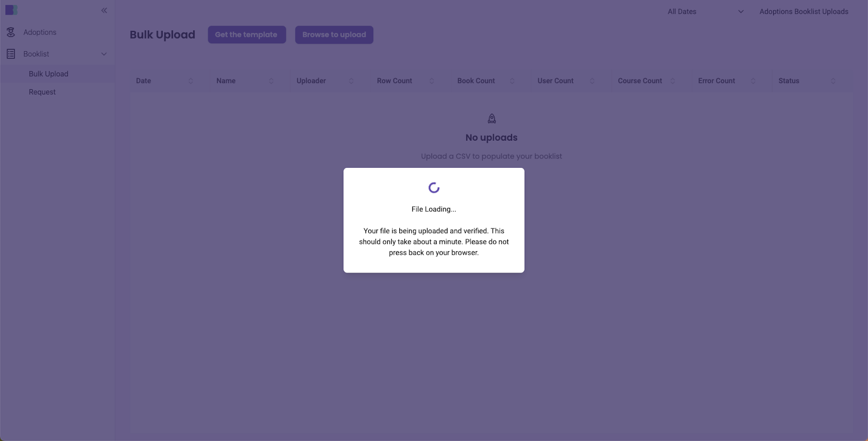Image resolution: width=868 pixels, height=441 pixels.
Task: Open Bulk Upload in sidebar
Action: pos(48,74)
